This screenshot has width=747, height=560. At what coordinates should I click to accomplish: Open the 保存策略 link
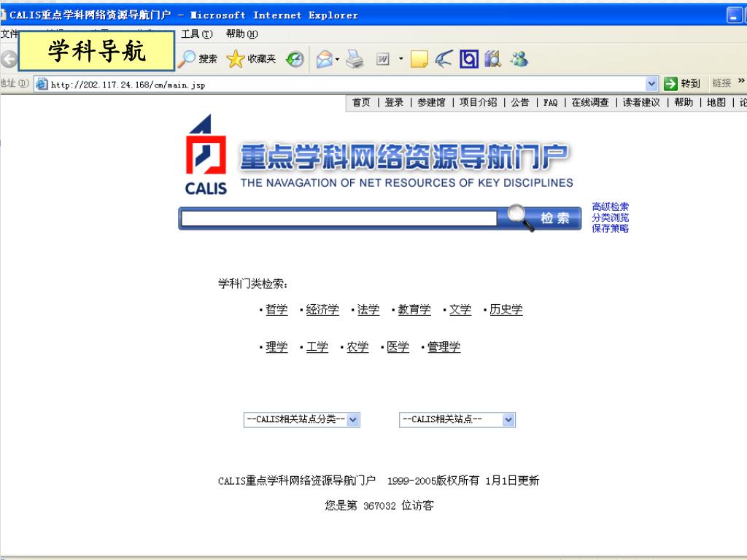coord(611,228)
